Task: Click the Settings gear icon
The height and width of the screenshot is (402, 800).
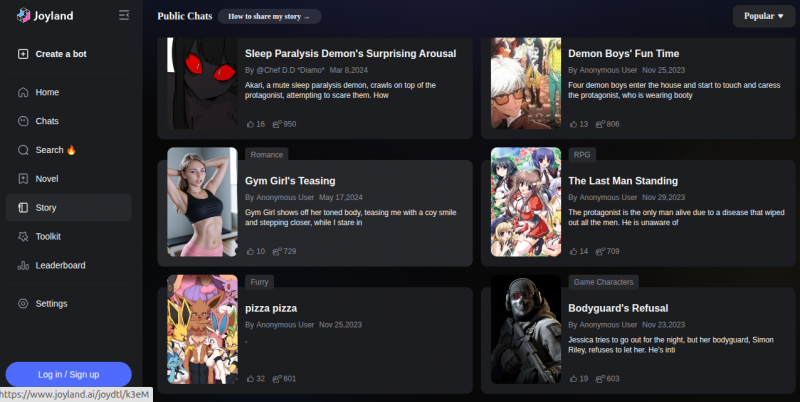Action: pos(23,304)
